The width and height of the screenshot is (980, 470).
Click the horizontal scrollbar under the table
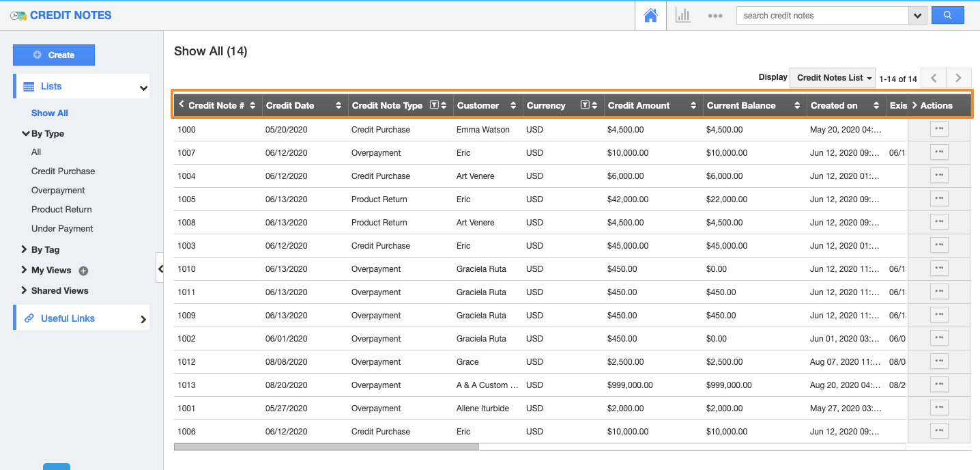coord(326,447)
